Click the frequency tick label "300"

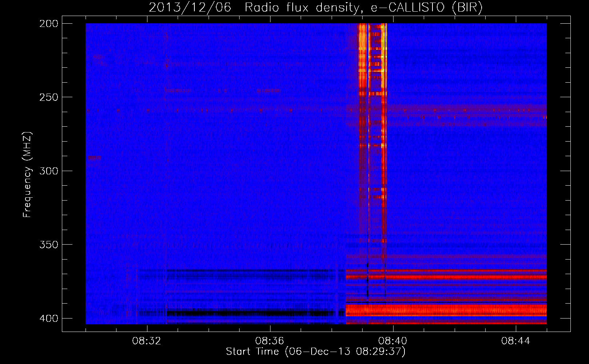pos(48,171)
